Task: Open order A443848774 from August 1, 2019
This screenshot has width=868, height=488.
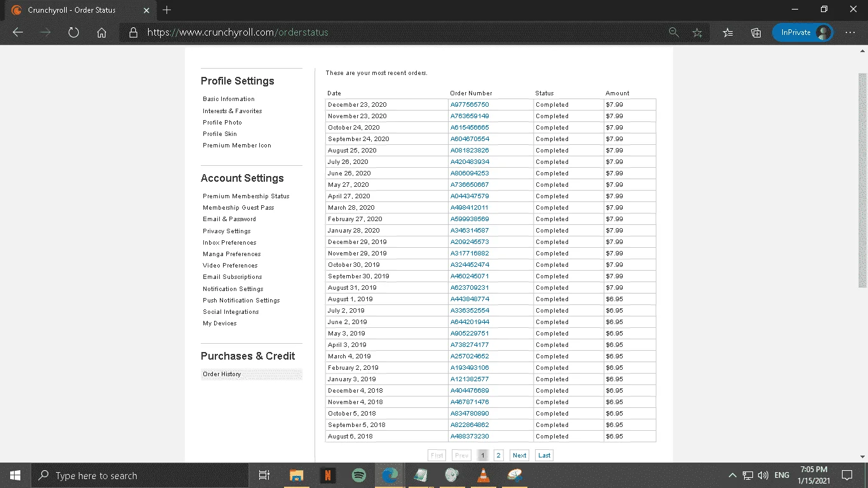Action: pyautogui.click(x=470, y=299)
